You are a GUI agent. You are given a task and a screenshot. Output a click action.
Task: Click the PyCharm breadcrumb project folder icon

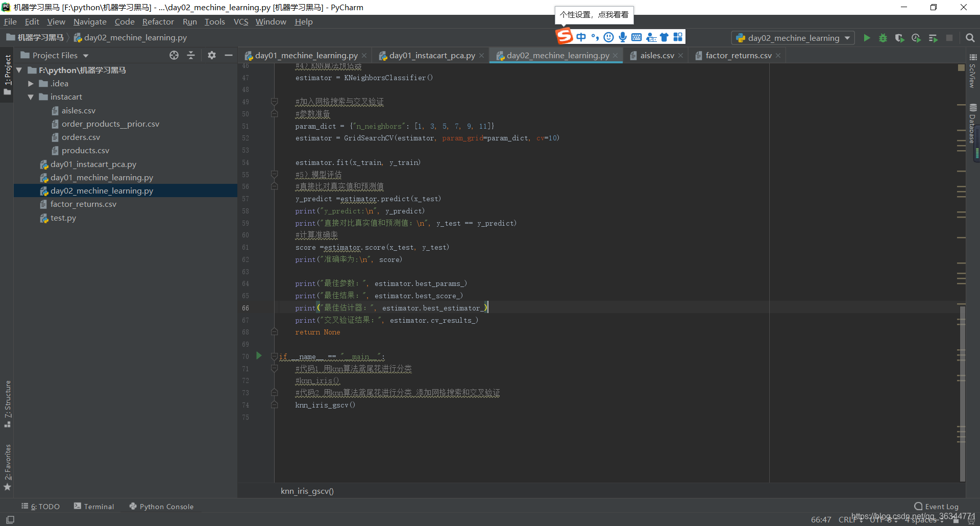11,37
